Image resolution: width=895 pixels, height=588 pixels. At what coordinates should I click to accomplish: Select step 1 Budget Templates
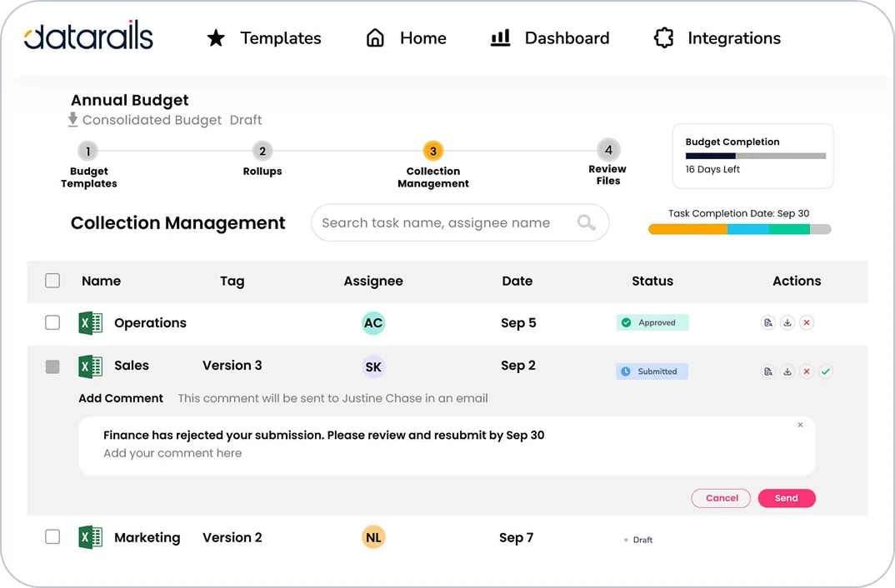coord(87,152)
